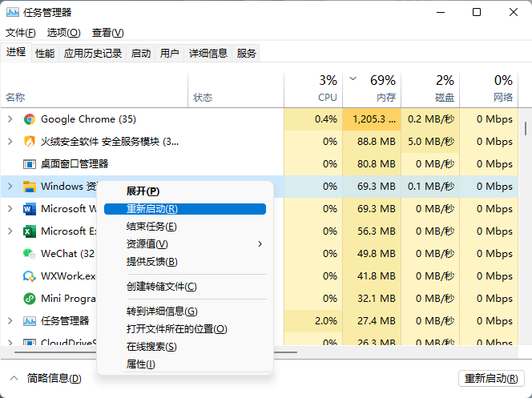Screen dimensions: 532x398
Task: Sort by the CPU column header
Action: [x=313, y=90]
